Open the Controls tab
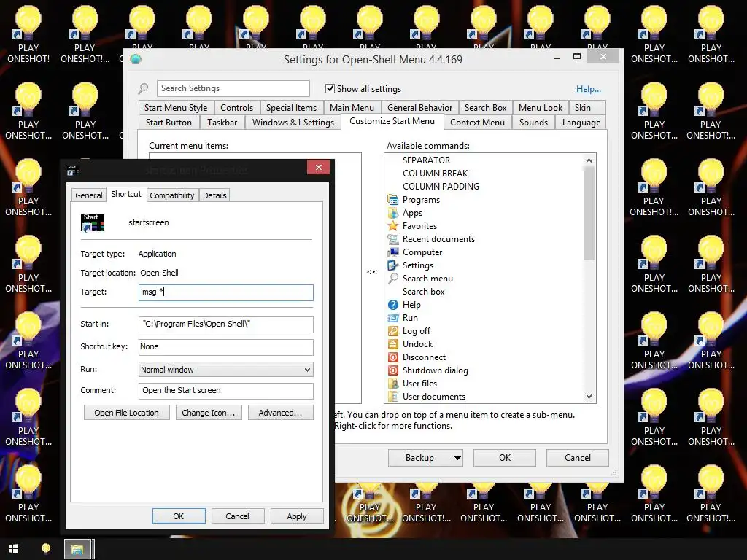747x560 pixels. tap(237, 108)
